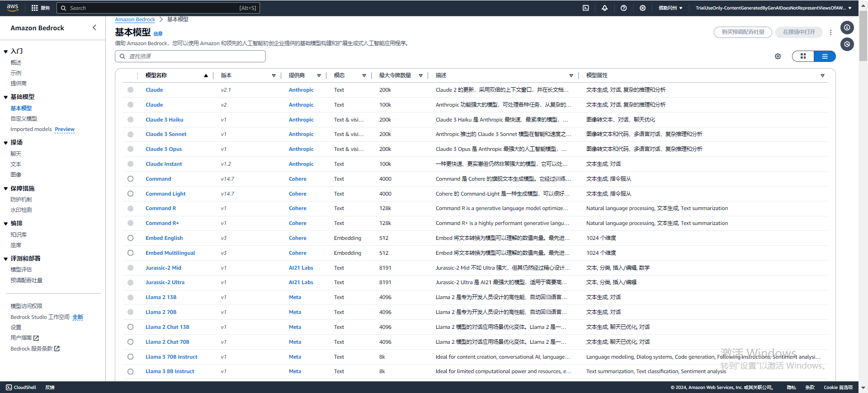Open 知识库 in sidebar
Viewport: 868px width, 393px height.
pyautogui.click(x=19, y=235)
